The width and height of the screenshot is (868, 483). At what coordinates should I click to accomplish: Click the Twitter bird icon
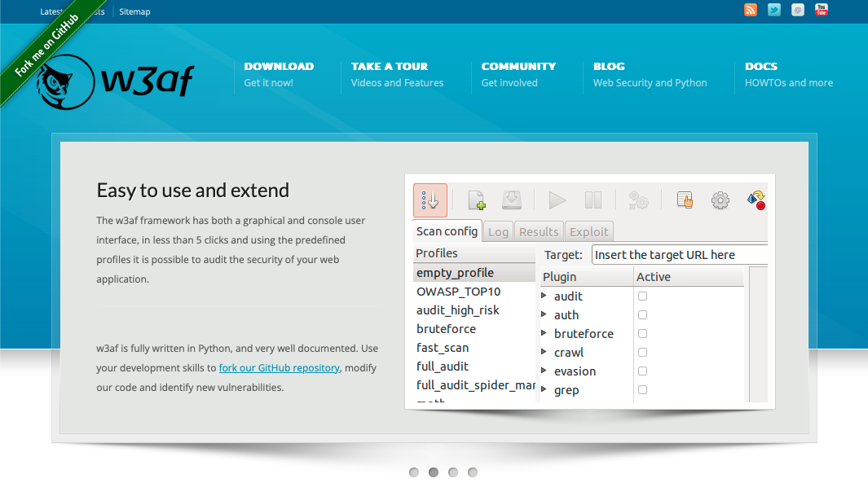click(774, 10)
